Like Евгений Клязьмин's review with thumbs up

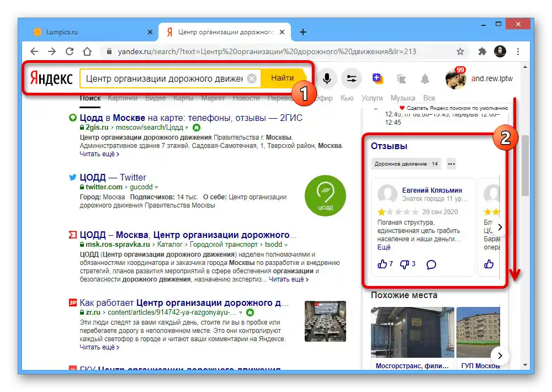(x=382, y=264)
